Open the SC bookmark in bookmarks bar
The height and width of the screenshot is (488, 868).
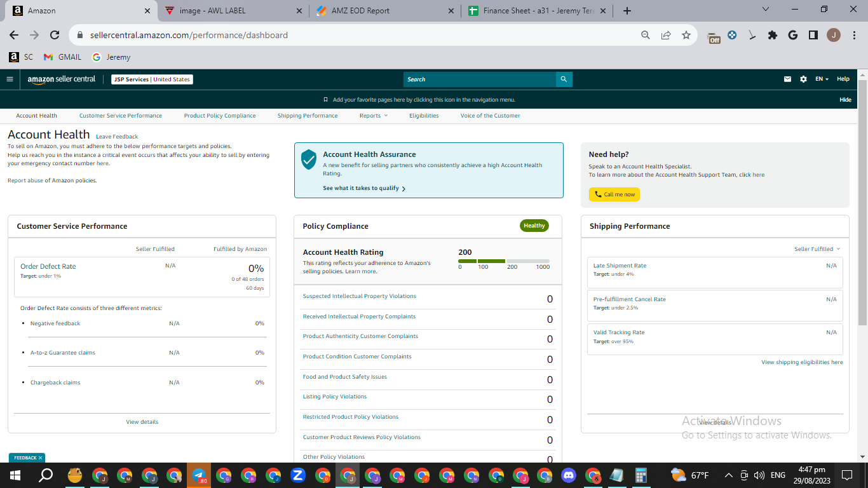21,57
